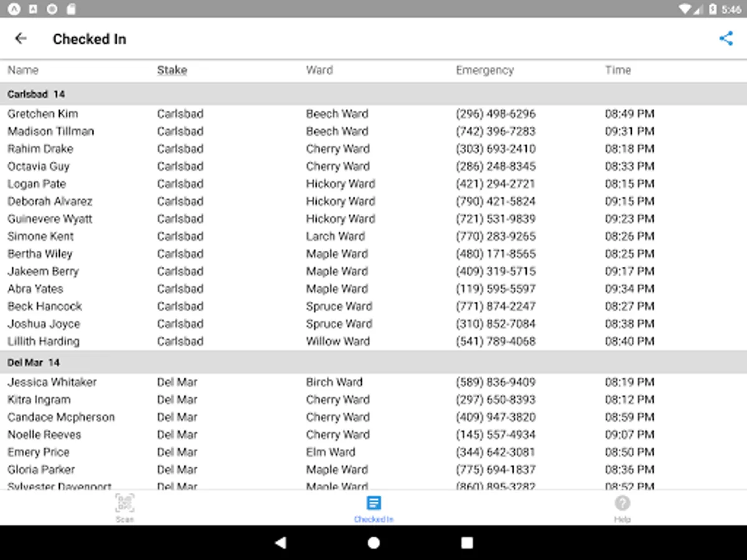Tap Android back navigation button
This screenshot has width=747, height=560.
click(280, 543)
